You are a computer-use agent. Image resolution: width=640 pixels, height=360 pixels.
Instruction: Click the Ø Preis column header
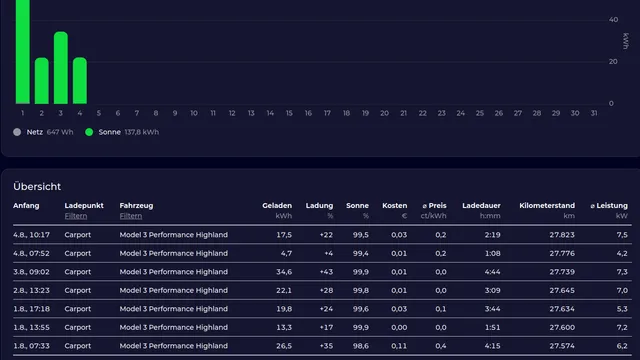434,206
